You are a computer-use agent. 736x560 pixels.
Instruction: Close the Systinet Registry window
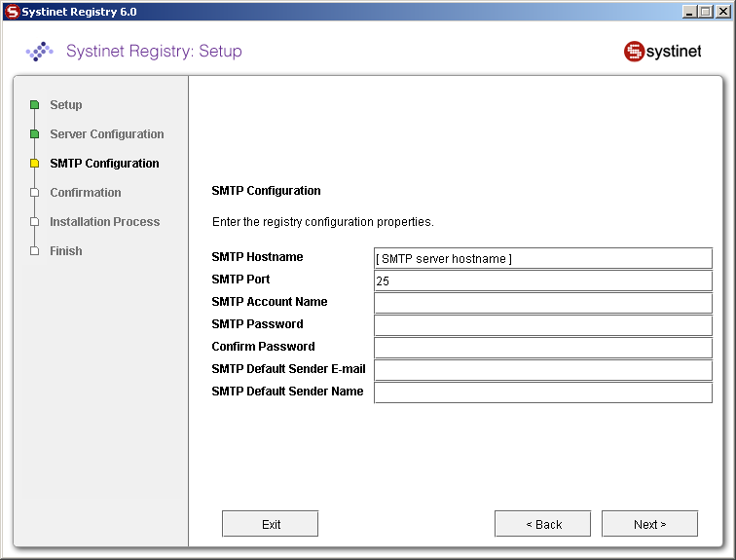(722, 12)
